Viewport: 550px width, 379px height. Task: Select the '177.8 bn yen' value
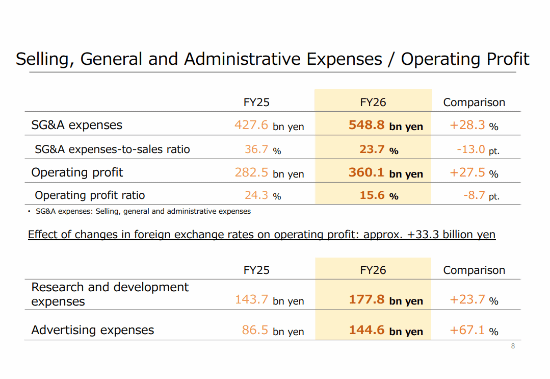pyautogui.click(x=386, y=300)
